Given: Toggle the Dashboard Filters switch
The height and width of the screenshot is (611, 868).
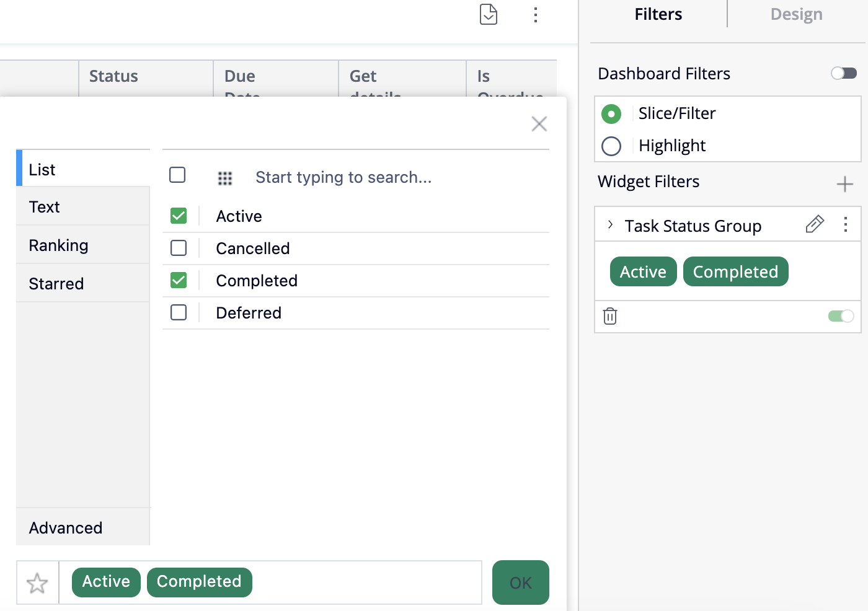Looking at the screenshot, I should [x=843, y=74].
